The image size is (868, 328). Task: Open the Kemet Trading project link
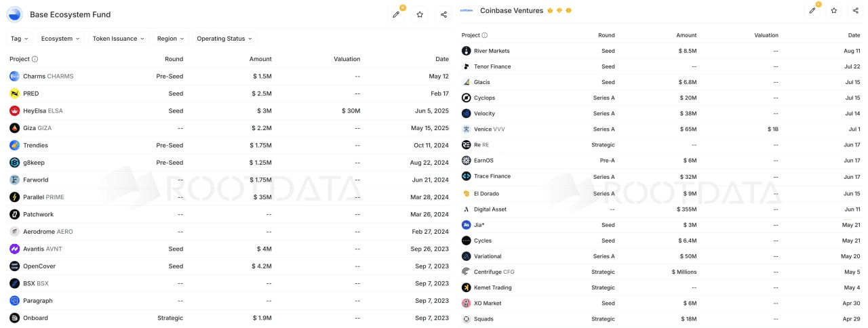(x=493, y=287)
